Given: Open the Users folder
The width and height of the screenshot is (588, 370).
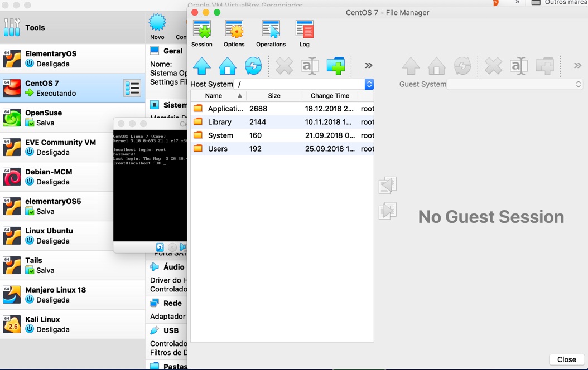Looking at the screenshot, I should point(218,148).
